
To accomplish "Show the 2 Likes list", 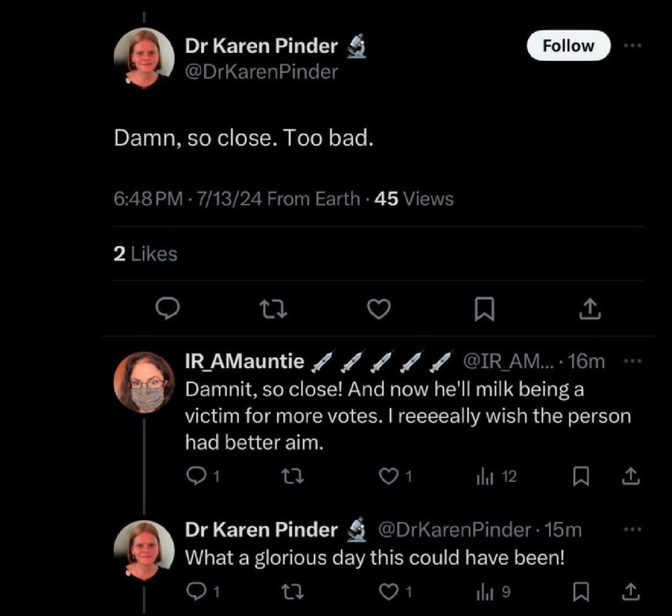I will (145, 254).
